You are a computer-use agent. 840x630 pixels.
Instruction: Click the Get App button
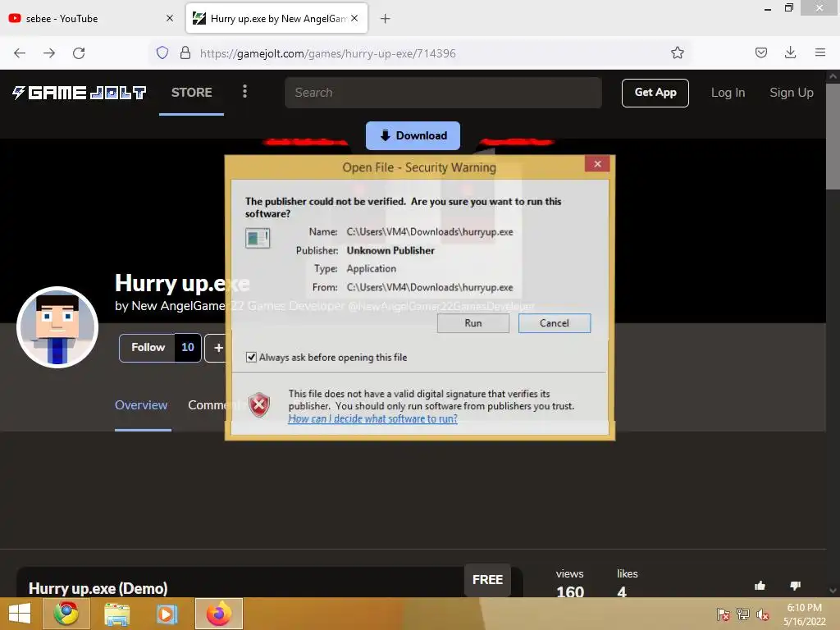coord(655,93)
